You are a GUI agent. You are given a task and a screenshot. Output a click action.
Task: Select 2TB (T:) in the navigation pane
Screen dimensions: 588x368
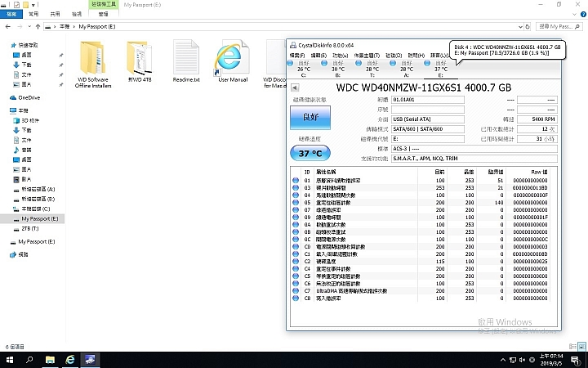29,229
